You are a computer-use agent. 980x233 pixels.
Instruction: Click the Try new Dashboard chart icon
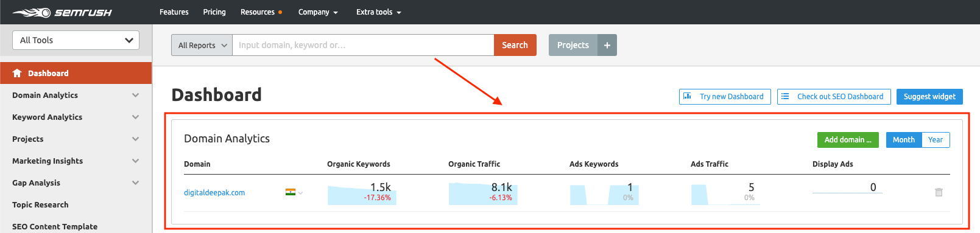(x=688, y=96)
